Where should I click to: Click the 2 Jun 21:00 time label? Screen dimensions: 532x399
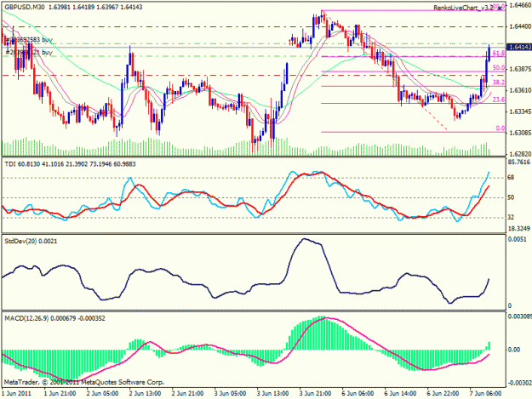tap(187, 394)
